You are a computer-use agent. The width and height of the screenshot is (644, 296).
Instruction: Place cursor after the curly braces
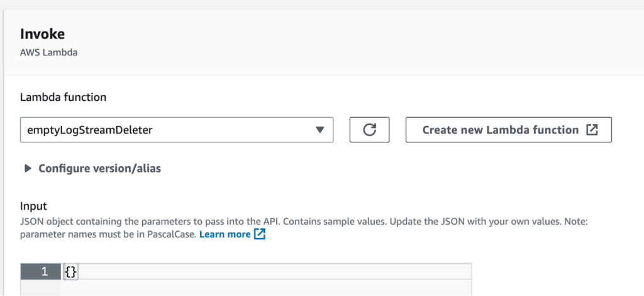point(78,271)
